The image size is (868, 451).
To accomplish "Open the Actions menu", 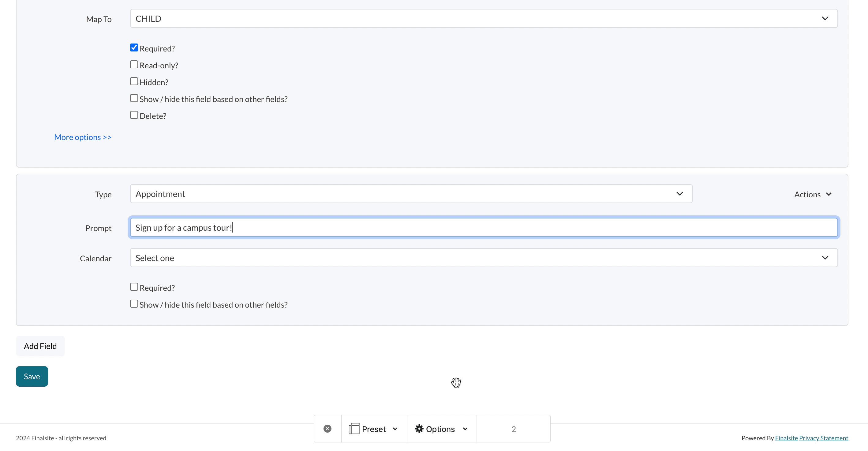I will pos(812,194).
